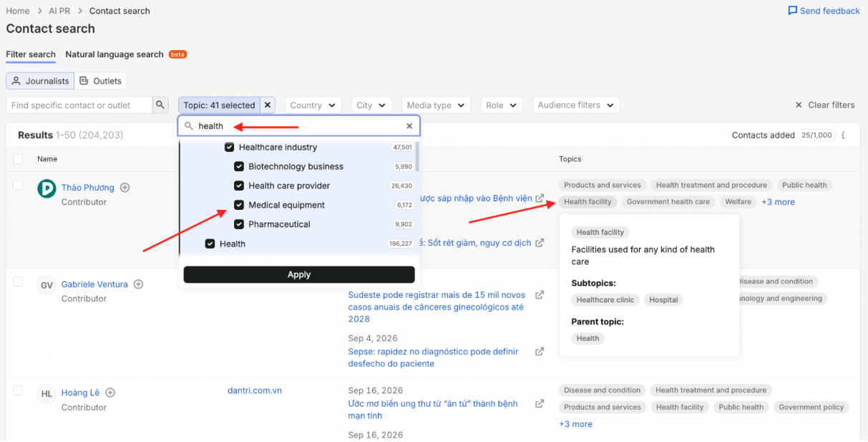This screenshot has height=442, width=868.
Task: Click the Apply button
Action: [x=299, y=274]
